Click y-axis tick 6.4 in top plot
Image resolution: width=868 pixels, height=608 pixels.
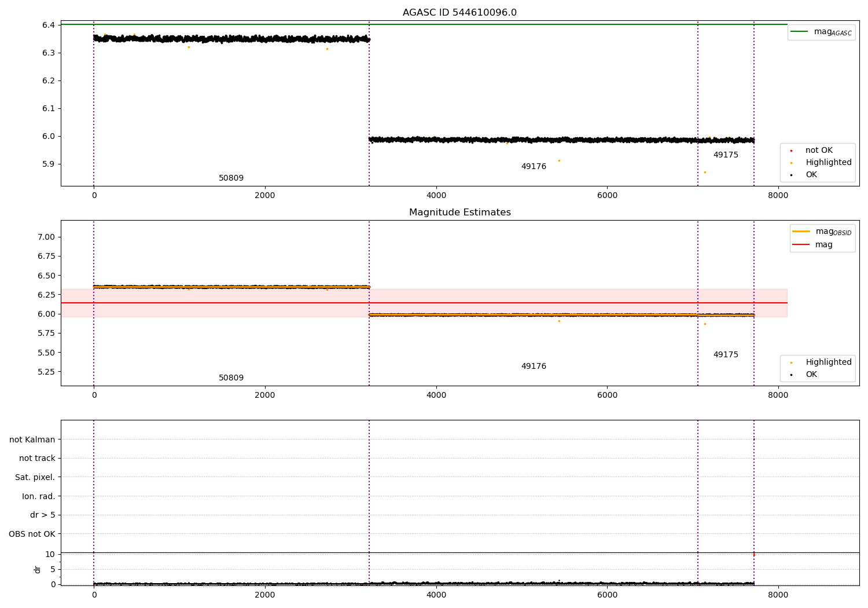coord(48,25)
